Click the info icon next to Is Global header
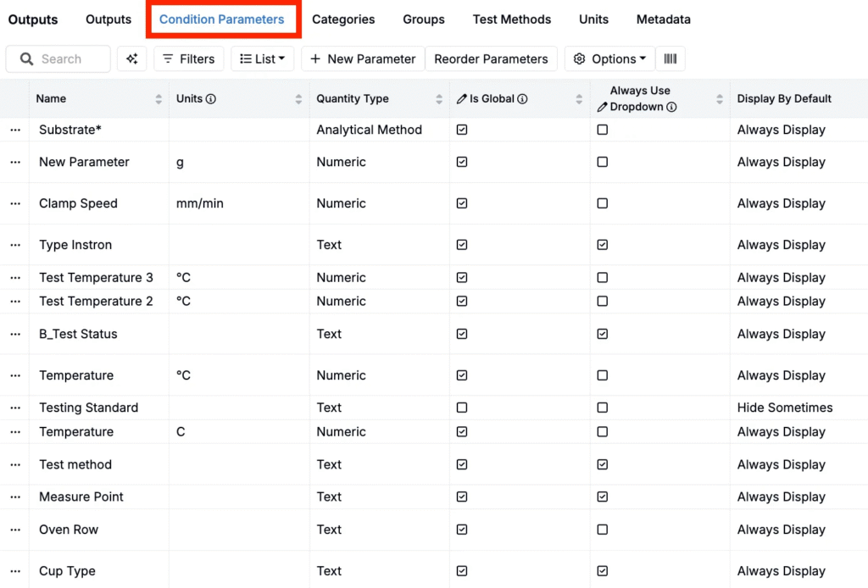868x588 pixels. tap(523, 99)
